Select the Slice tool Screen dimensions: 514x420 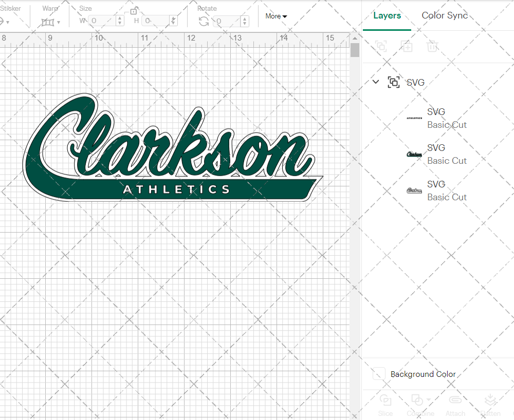point(385,406)
